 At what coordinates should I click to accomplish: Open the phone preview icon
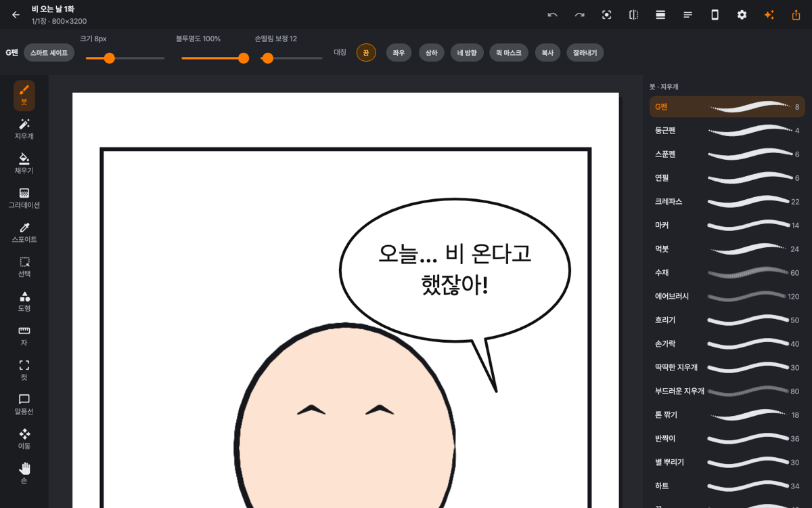tap(715, 15)
